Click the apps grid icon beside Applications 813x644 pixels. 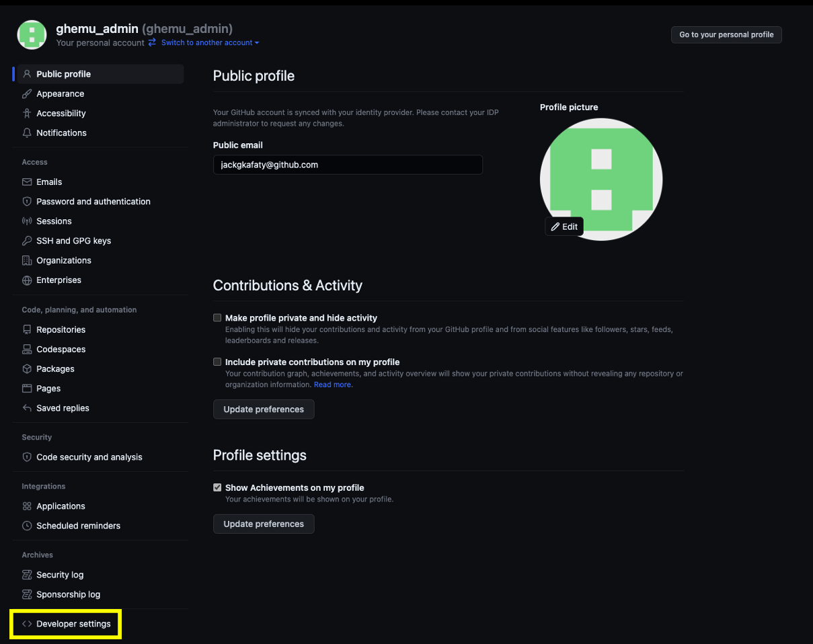click(x=27, y=506)
